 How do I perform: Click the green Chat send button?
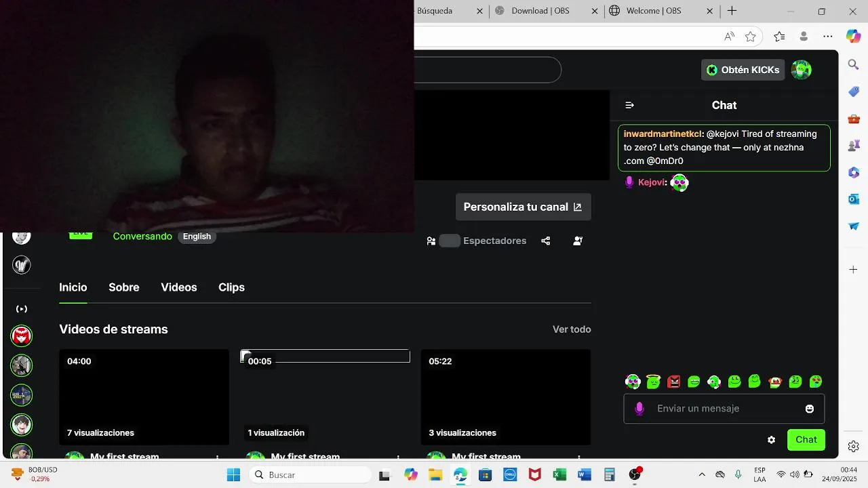[806, 440]
